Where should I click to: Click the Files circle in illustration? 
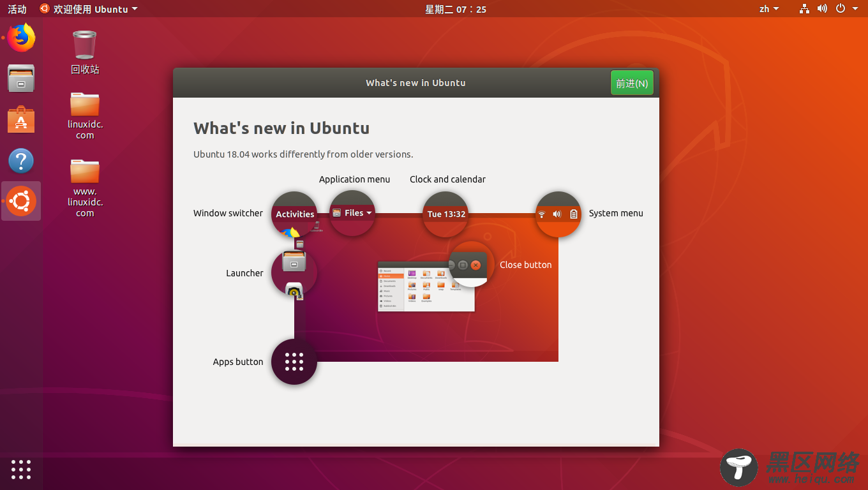pos(352,213)
